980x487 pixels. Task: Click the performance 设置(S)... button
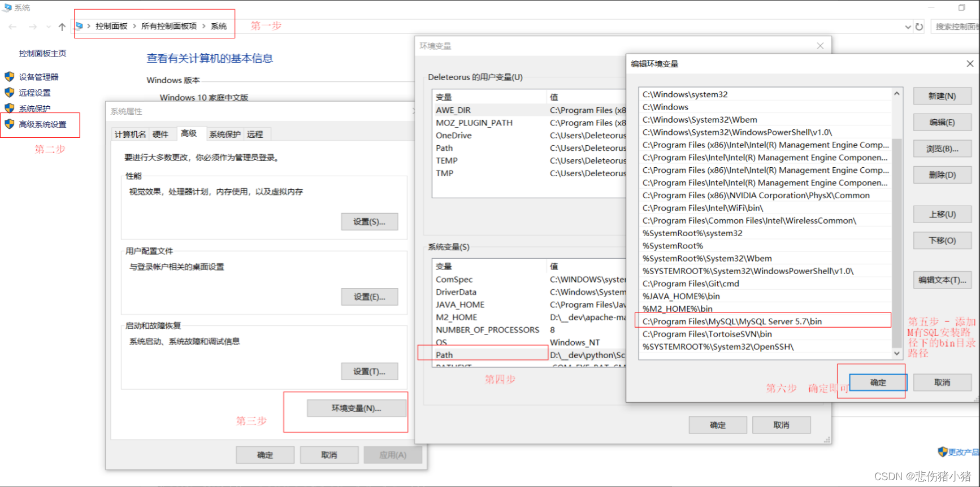[369, 221]
